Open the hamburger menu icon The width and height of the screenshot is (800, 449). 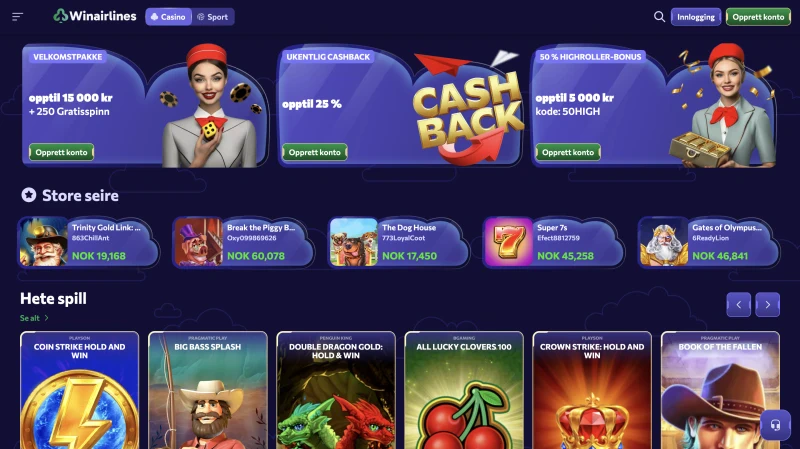(x=17, y=17)
